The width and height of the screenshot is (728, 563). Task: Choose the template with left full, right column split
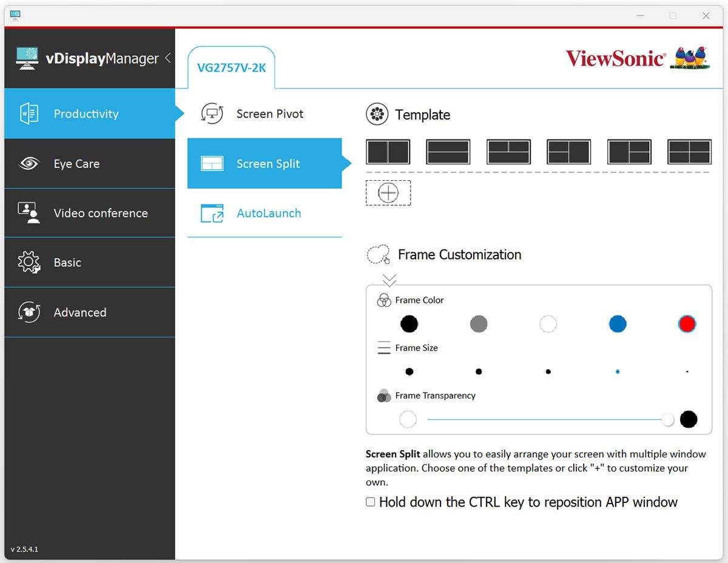tap(629, 152)
